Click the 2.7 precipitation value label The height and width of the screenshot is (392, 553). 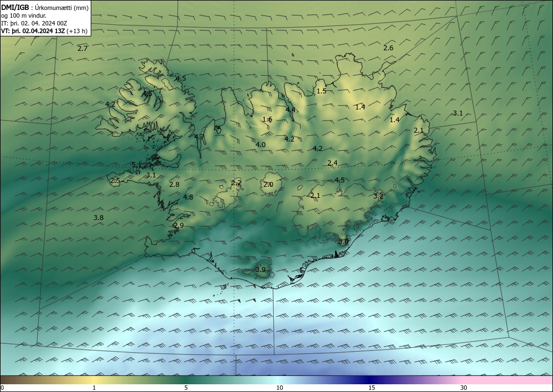[x=82, y=49]
